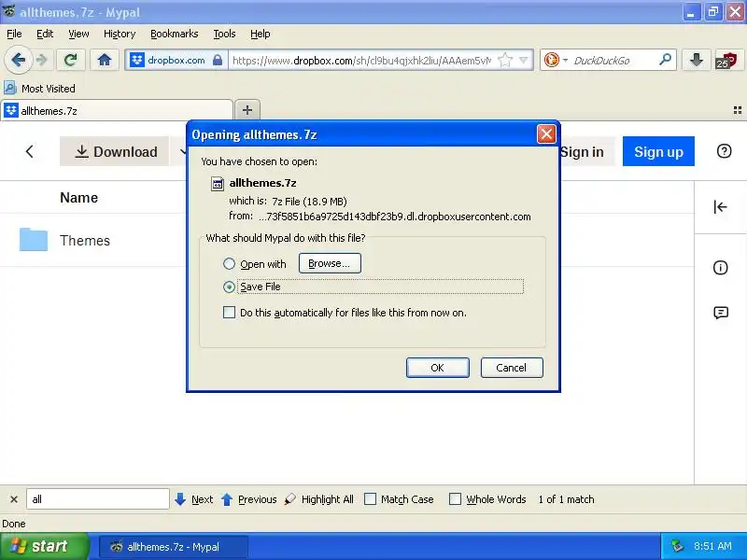The height and width of the screenshot is (560, 747).
Task: Click the URL address field
Action: 362,61
